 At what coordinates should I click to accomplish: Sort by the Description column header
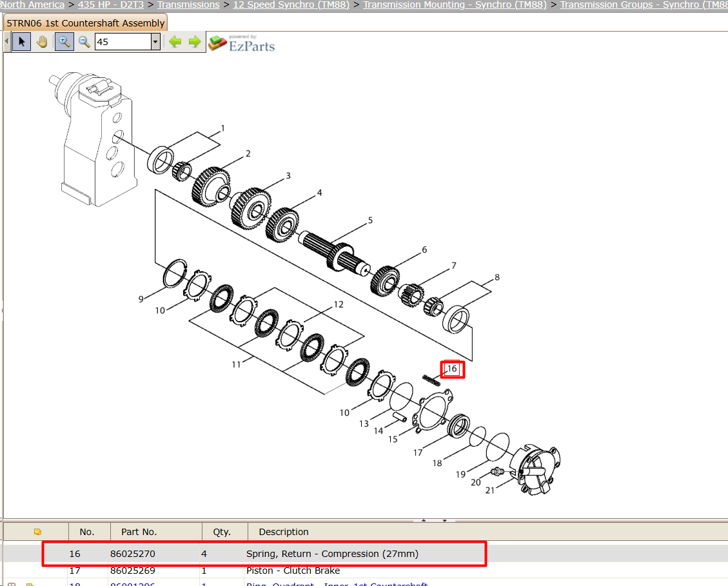point(283,532)
